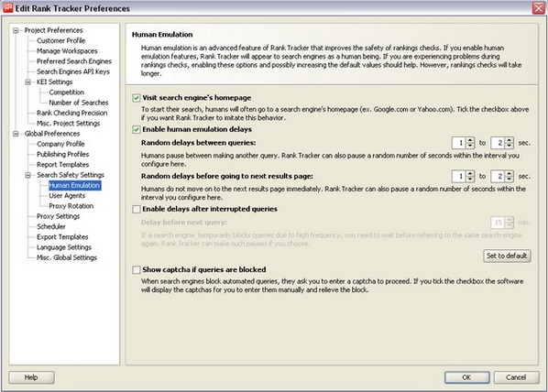Decrease second value of next results page delay
Image resolution: width=548 pixels, height=392 pixels.
[x=510, y=180]
